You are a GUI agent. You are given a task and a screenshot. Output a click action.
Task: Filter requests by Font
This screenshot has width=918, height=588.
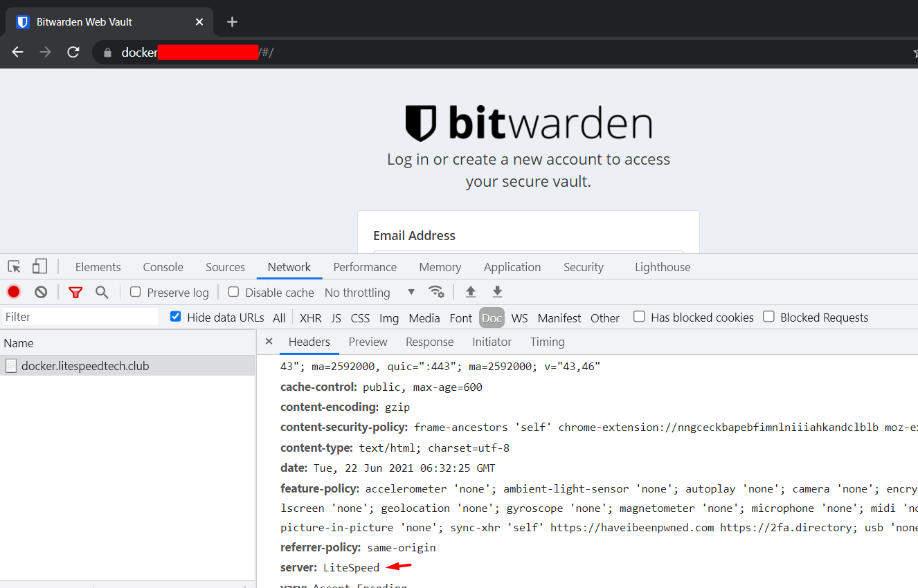pos(461,318)
